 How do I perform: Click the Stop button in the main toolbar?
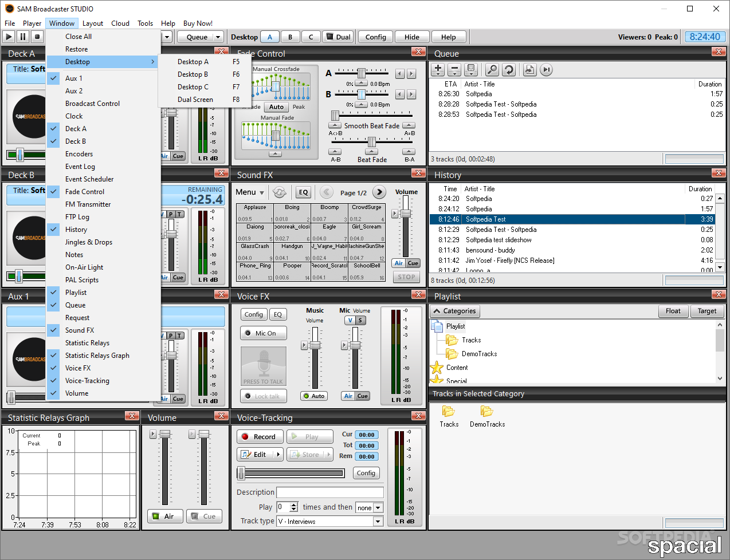tap(37, 37)
